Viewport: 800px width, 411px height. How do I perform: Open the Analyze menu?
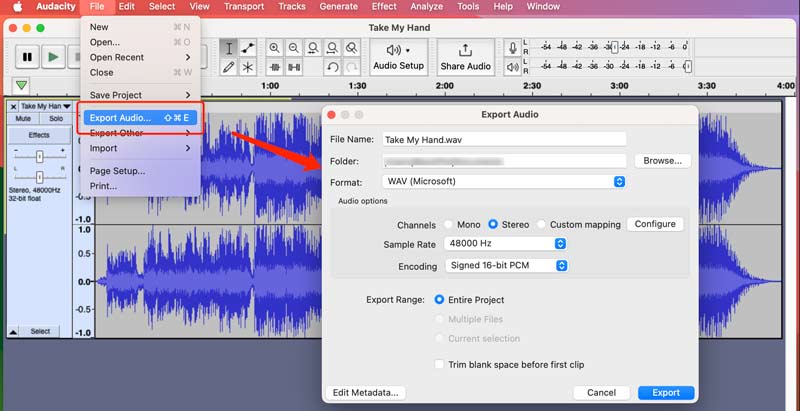point(427,7)
